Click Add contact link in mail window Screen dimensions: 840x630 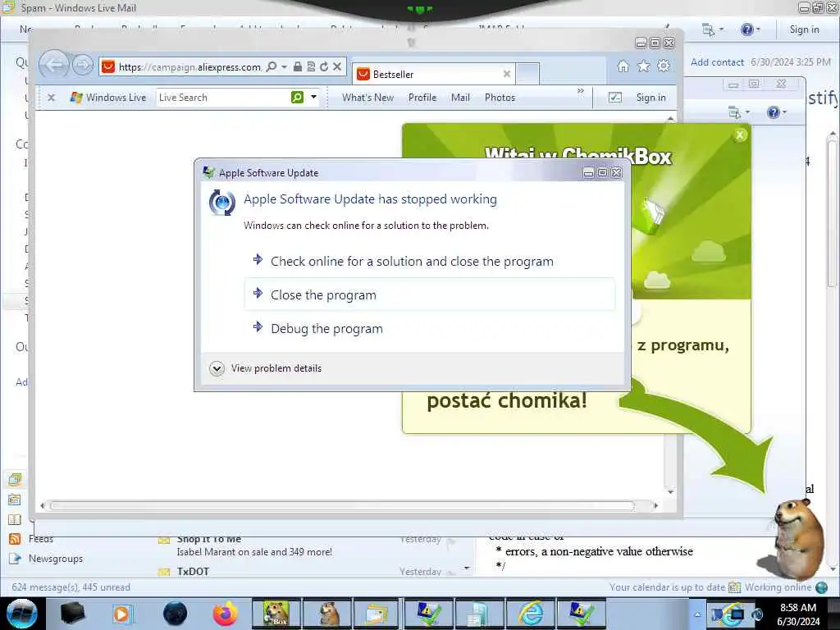coord(717,62)
